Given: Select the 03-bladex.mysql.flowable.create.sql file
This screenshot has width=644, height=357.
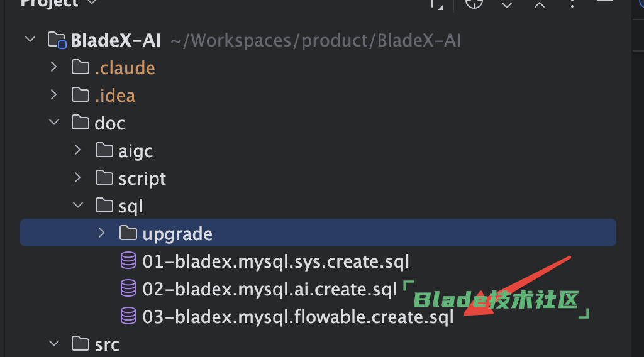Looking at the screenshot, I should tap(298, 317).
